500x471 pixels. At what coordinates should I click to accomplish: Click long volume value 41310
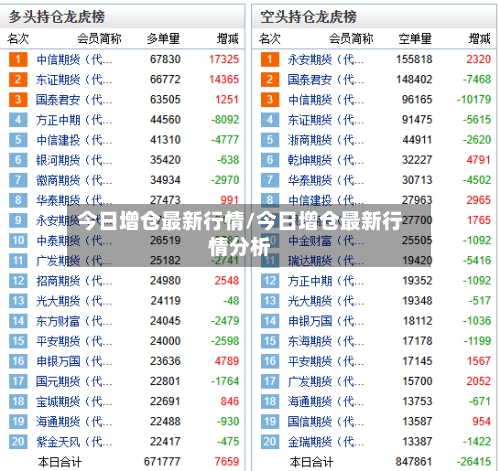(x=165, y=140)
